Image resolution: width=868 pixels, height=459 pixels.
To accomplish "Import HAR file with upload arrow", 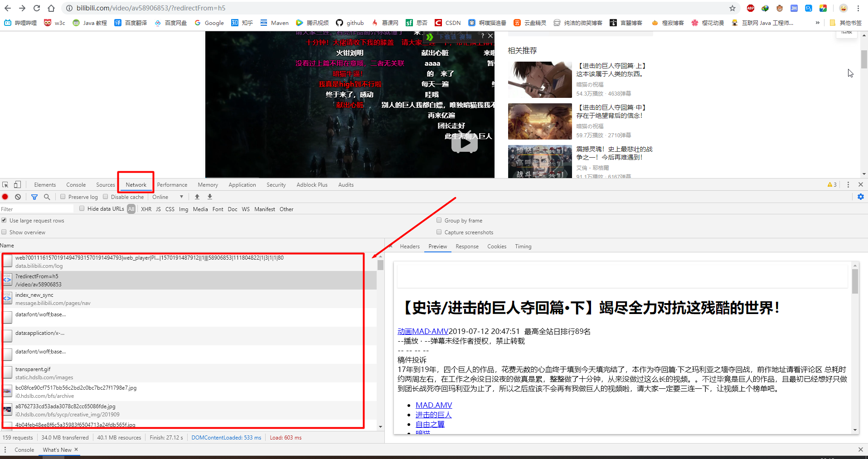I will 197,197.
